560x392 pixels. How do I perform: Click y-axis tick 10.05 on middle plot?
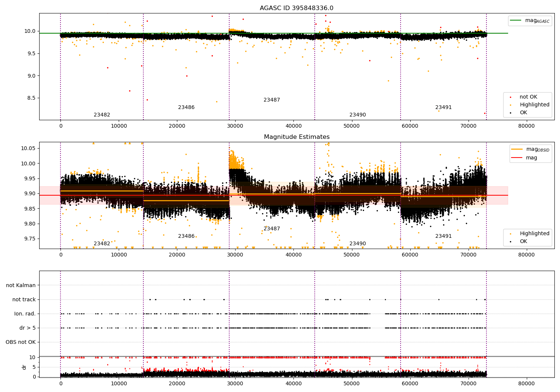pos(28,149)
